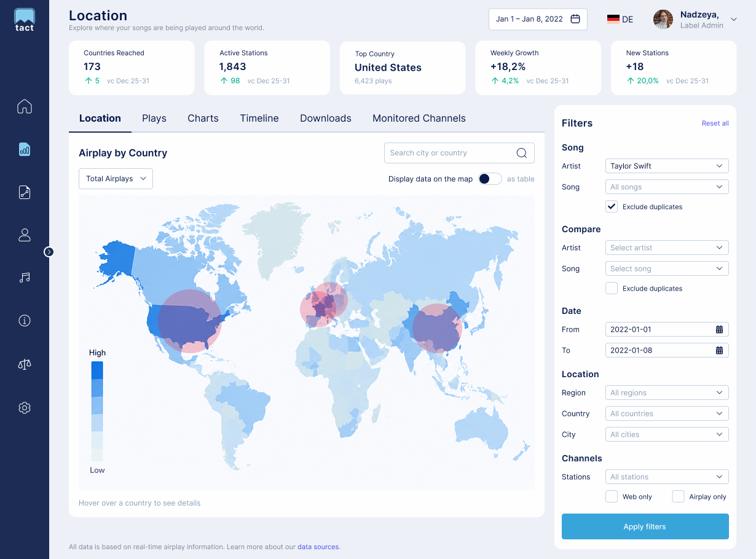
Task: Switch to the Location tab
Action: coord(100,118)
